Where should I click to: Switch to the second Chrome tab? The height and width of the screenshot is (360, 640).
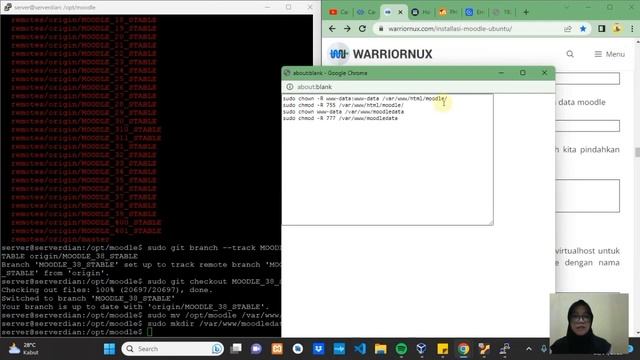coord(365,12)
